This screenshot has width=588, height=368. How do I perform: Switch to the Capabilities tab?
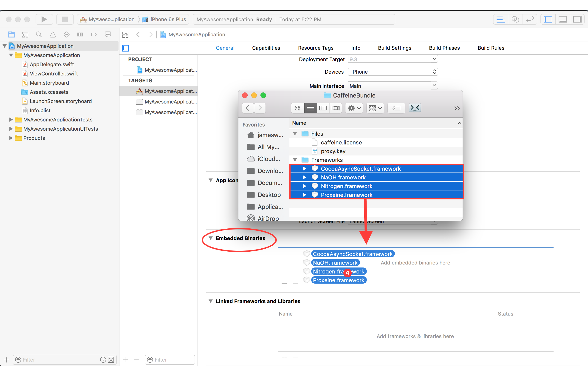(266, 48)
